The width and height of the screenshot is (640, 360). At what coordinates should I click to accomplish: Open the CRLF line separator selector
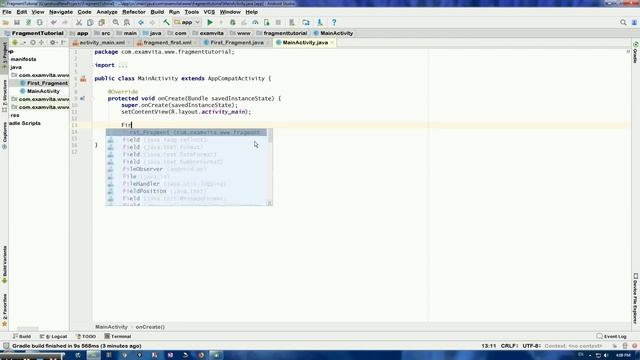tap(509, 346)
